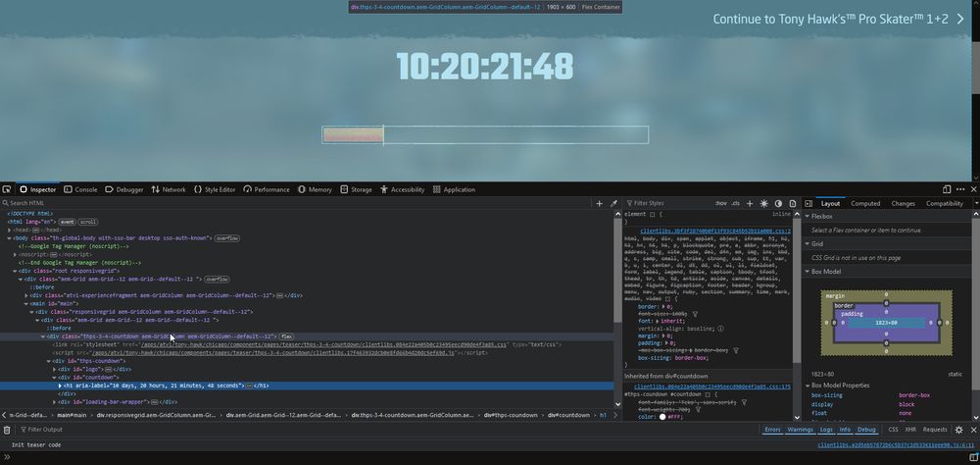Open the Application tab

click(x=455, y=189)
